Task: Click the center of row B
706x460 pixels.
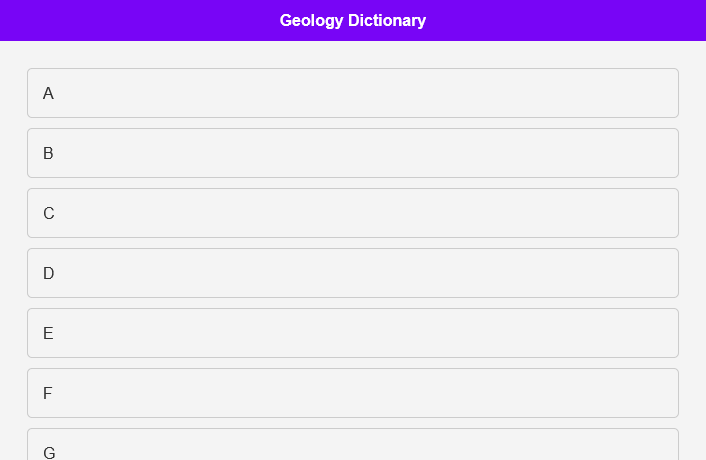Action: [353, 153]
